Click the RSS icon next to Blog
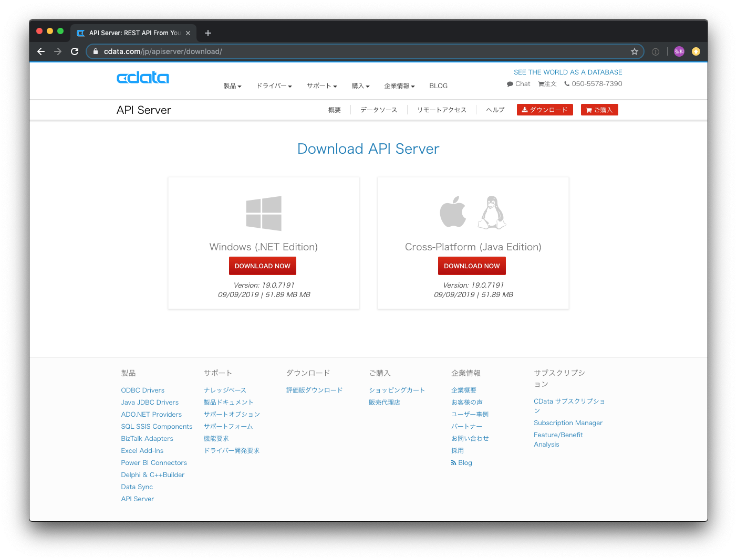737x560 pixels. point(454,462)
